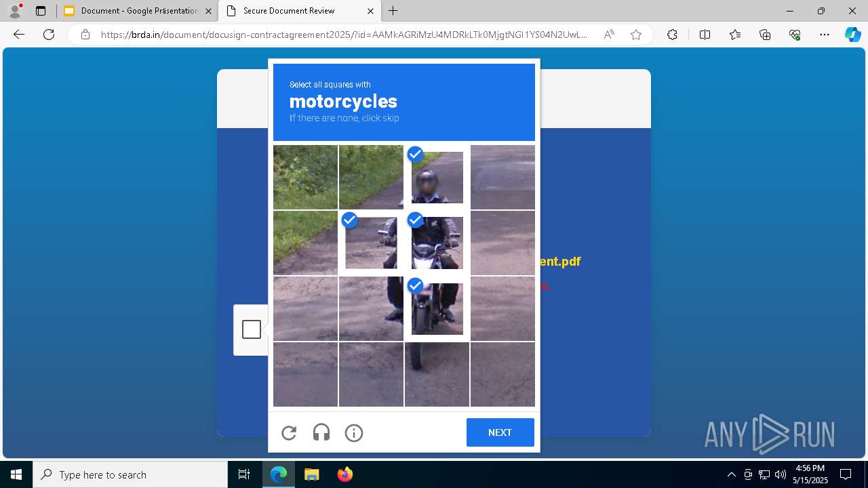
Task: Open the Windows Start menu
Action: pos(16,474)
